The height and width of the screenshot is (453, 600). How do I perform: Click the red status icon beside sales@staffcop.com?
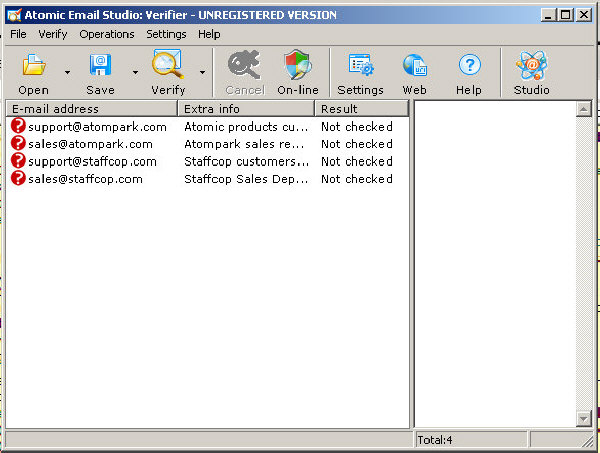point(18,178)
